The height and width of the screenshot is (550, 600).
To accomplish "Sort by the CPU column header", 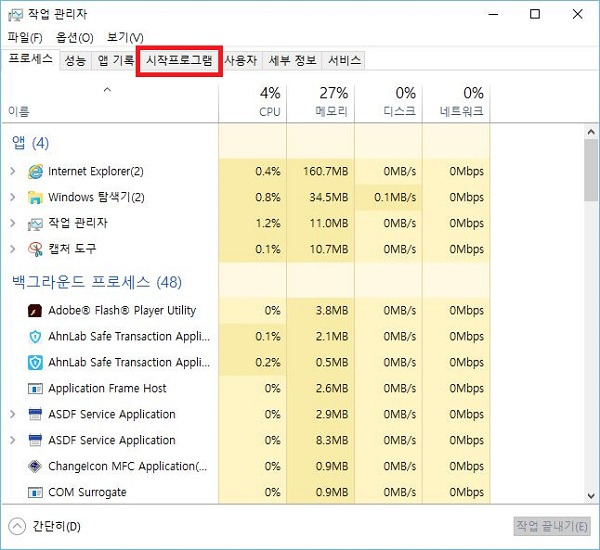I will pos(253,103).
